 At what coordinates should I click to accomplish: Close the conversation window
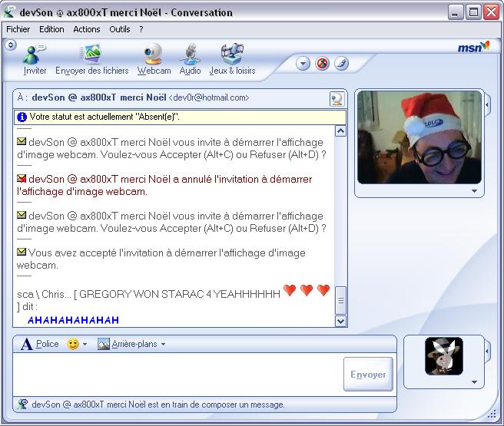click(492, 12)
